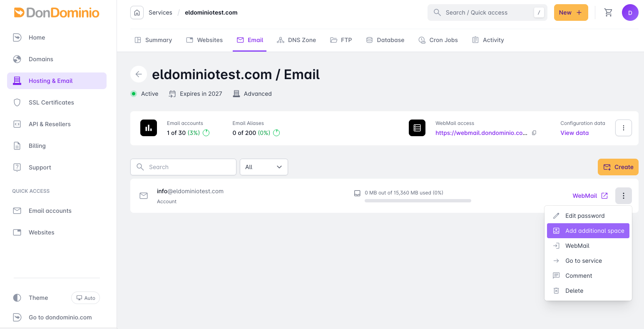Click the home breadcrumb icon

pyautogui.click(x=137, y=12)
